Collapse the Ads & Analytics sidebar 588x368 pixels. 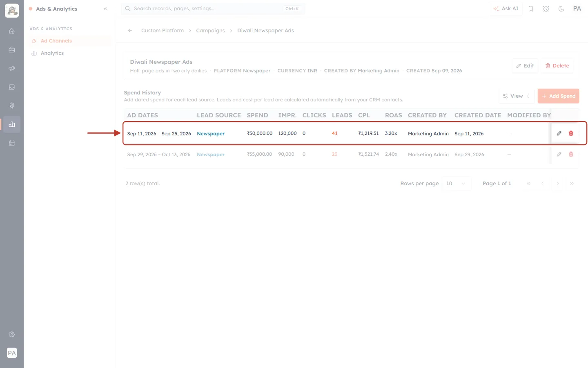[105, 9]
